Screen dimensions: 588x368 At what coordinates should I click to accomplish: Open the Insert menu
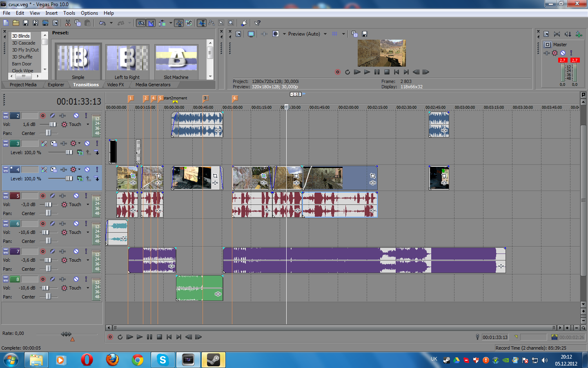point(51,13)
